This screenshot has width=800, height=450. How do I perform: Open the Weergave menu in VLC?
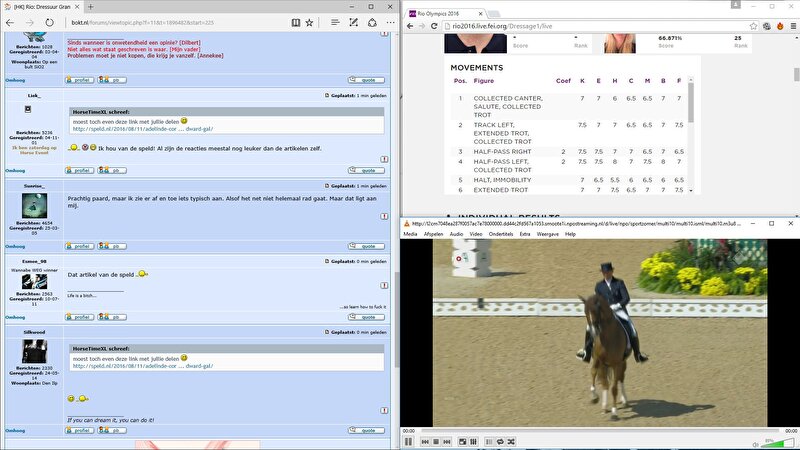[547, 234]
